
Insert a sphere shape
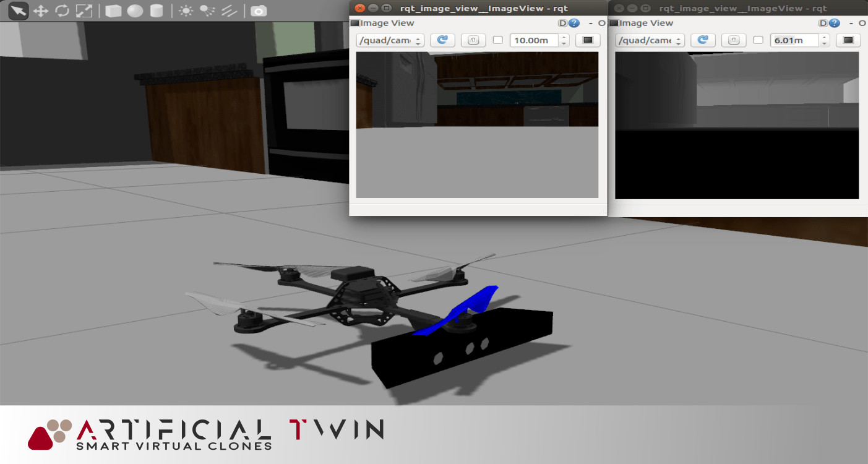[x=135, y=11]
